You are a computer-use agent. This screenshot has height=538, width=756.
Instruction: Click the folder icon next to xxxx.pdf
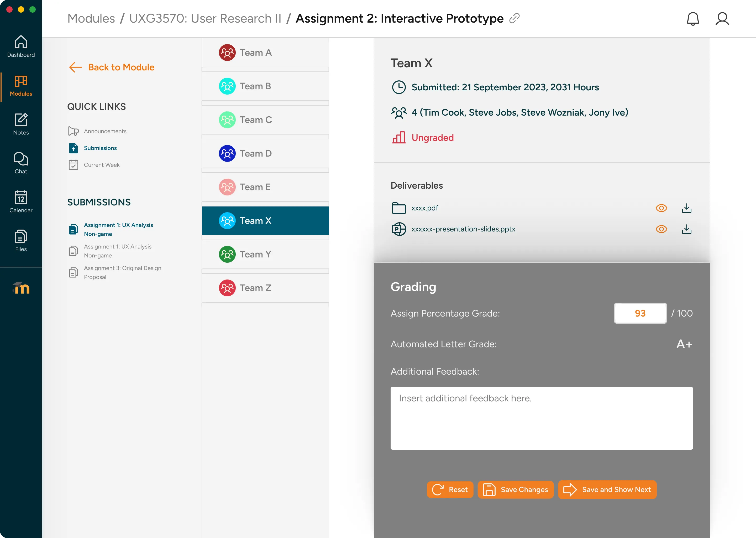(399, 208)
